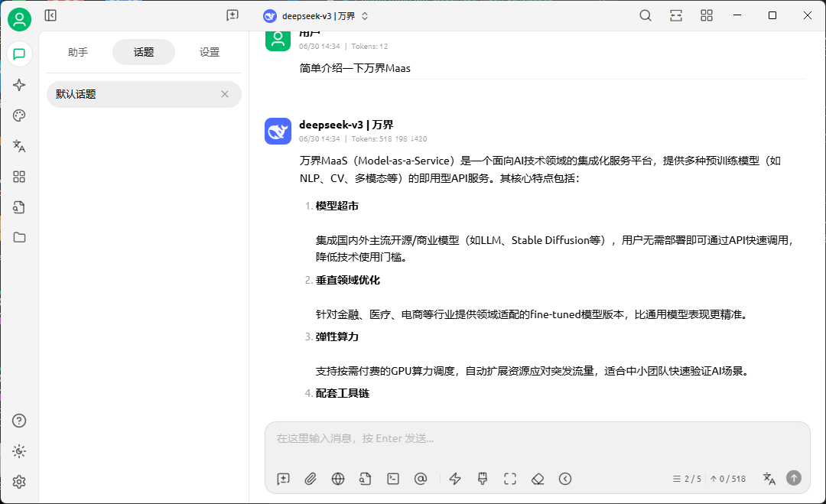Click the search magnifier in top bar
This screenshot has height=504, width=826.
646,15
